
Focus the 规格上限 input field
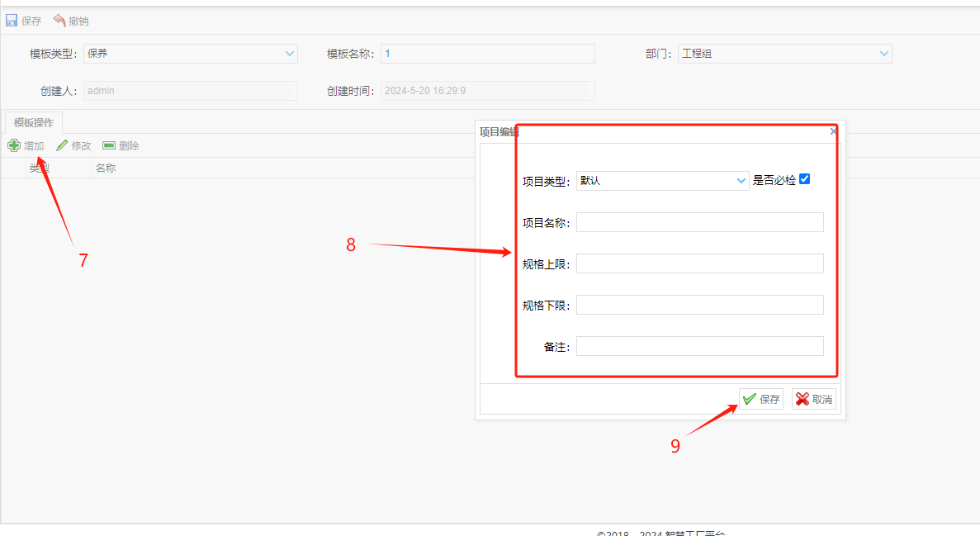(699, 263)
